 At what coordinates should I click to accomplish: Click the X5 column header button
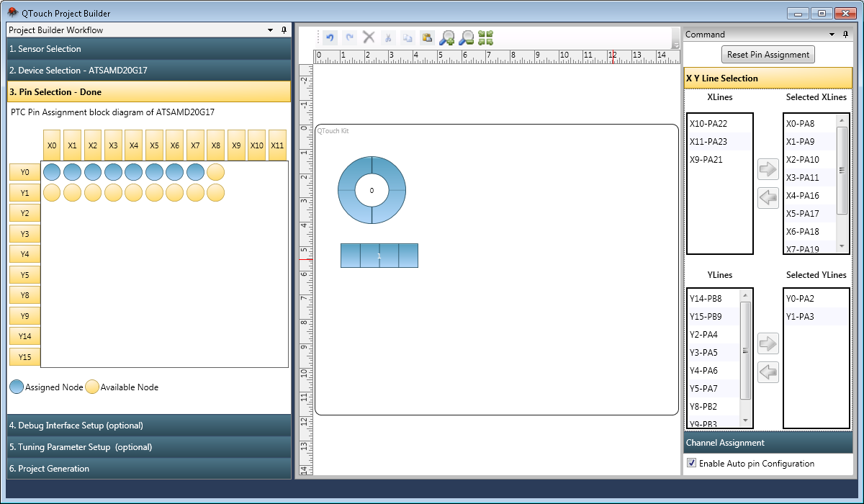154,145
